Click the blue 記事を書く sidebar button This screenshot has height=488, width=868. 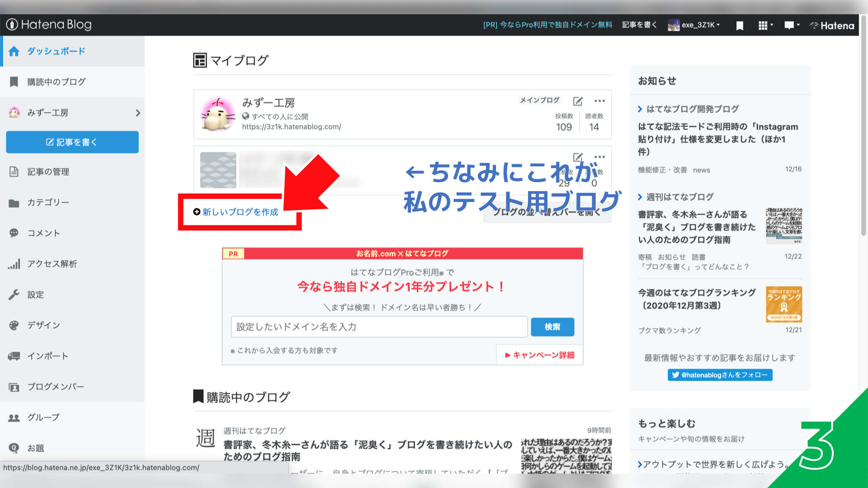pos(72,142)
